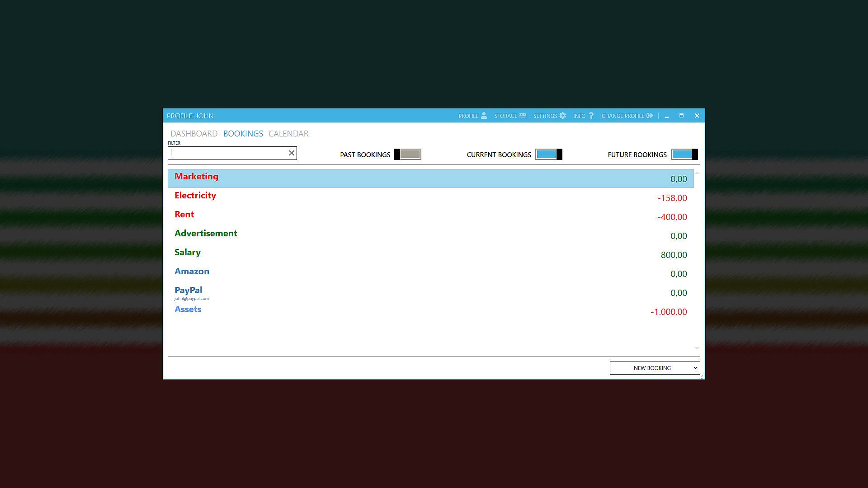The width and height of the screenshot is (868, 488).
Task: Switch to the Calendar tab
Action: (288, 134)
